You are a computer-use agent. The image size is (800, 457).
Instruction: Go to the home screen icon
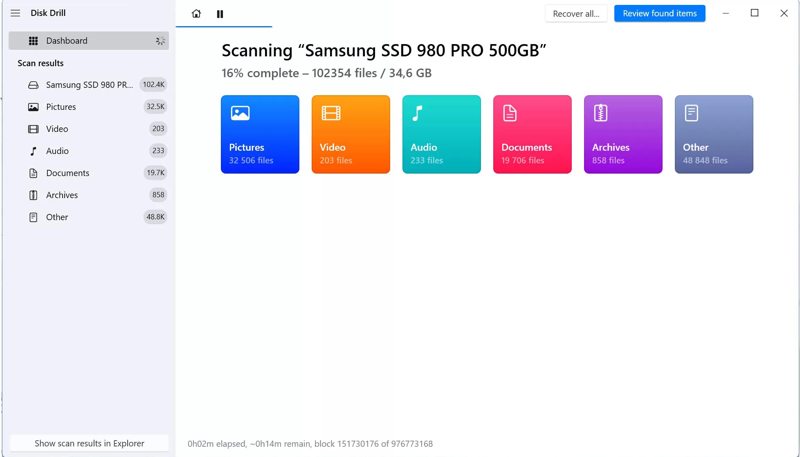coord(196,14)
